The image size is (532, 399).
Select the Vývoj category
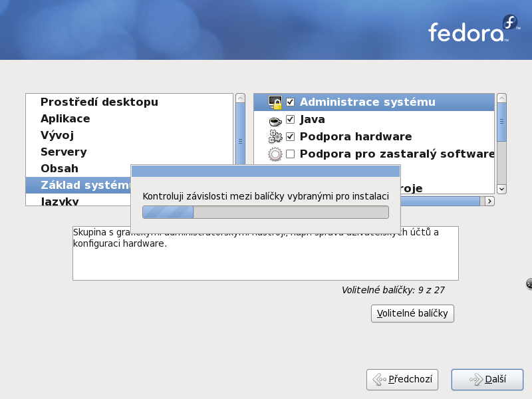(x=129, y=135)
